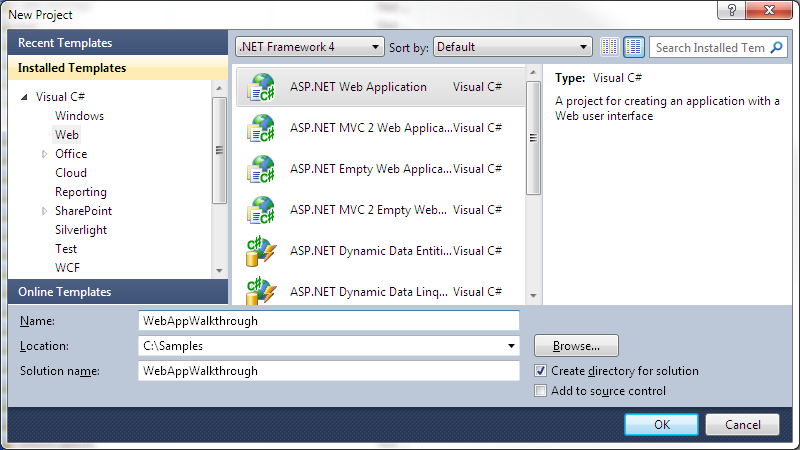The width and height of the screenshot is (800, 450).
Task: Enable Add to source control checkbox
Action: coord(540,391)
